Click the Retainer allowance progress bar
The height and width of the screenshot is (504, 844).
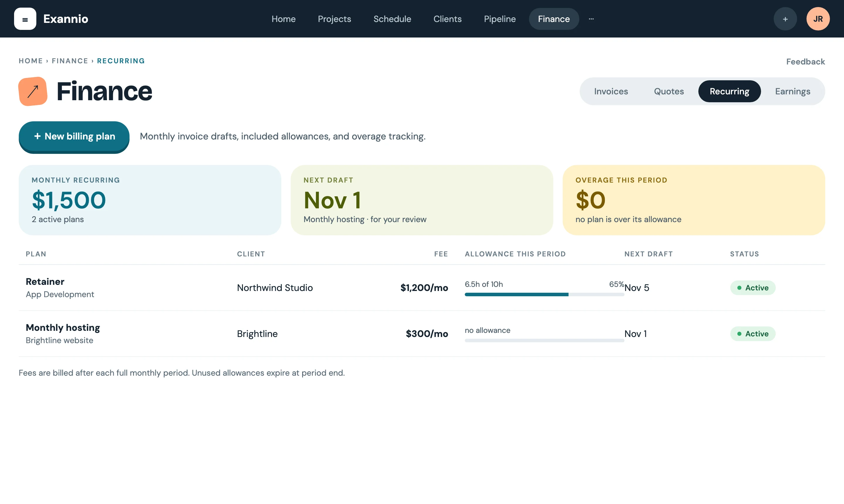click(544, 294)
